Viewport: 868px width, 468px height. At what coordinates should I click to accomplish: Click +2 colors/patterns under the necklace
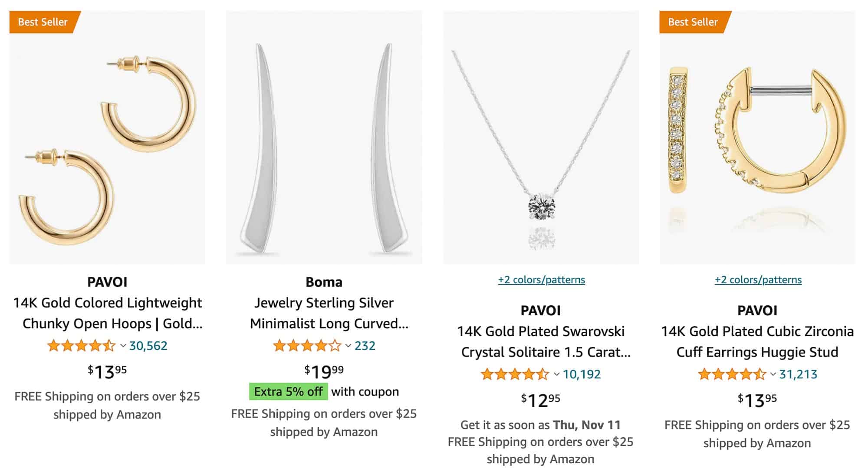541,280
